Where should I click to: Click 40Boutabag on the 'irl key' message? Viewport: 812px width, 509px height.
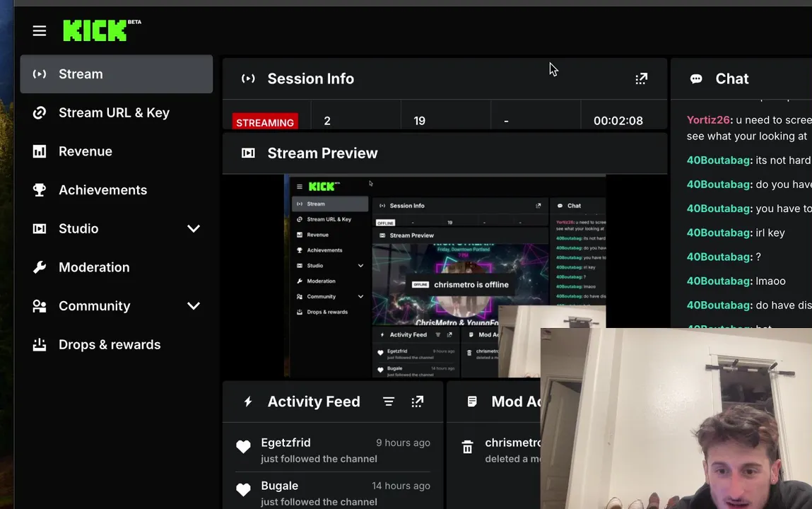[x=718, y=233]
